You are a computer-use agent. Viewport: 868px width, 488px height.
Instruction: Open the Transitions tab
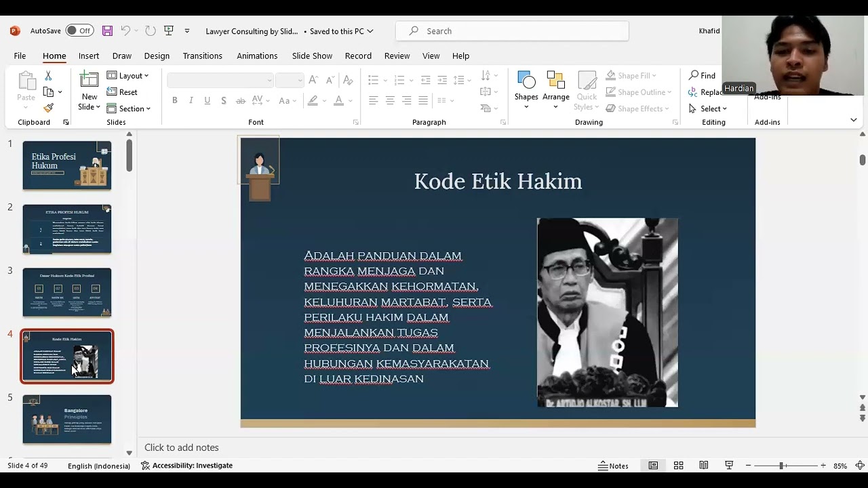(x=202, y=56)
